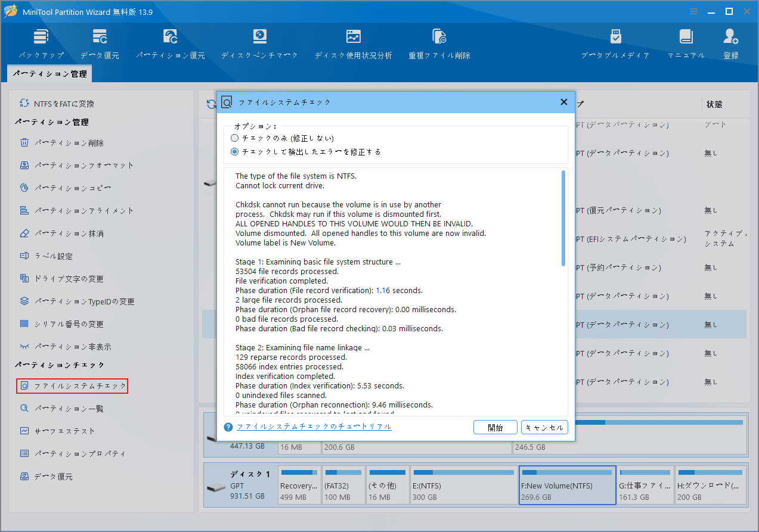Switch to パーティション管理 tab
Viewport: 759px width, 532px height.
click(x=49, y=74)
